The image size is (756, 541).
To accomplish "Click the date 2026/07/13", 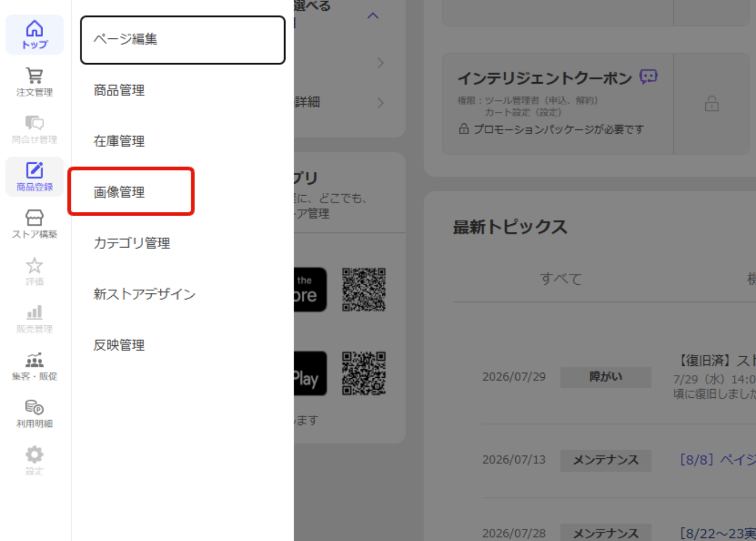I will tap(514, 459).
